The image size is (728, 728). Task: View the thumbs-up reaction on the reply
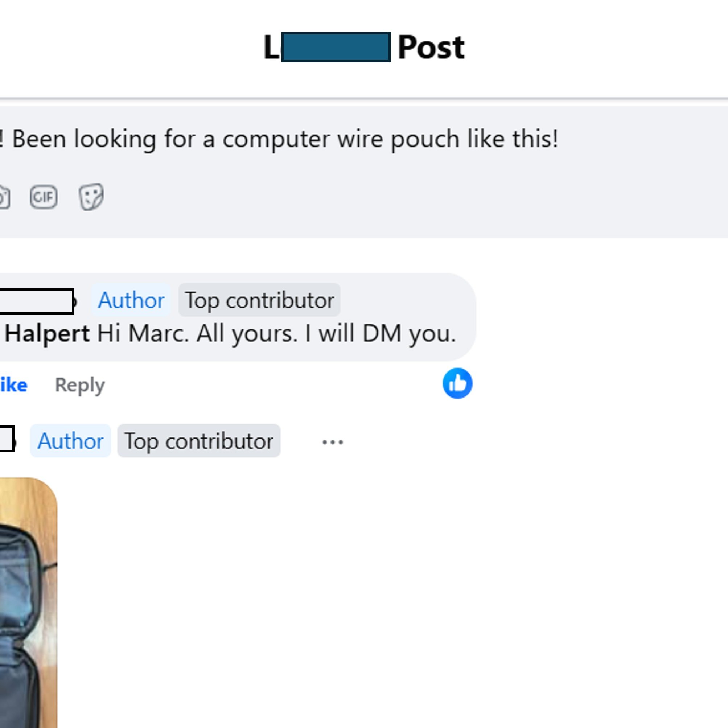click(x=457, y=383)
